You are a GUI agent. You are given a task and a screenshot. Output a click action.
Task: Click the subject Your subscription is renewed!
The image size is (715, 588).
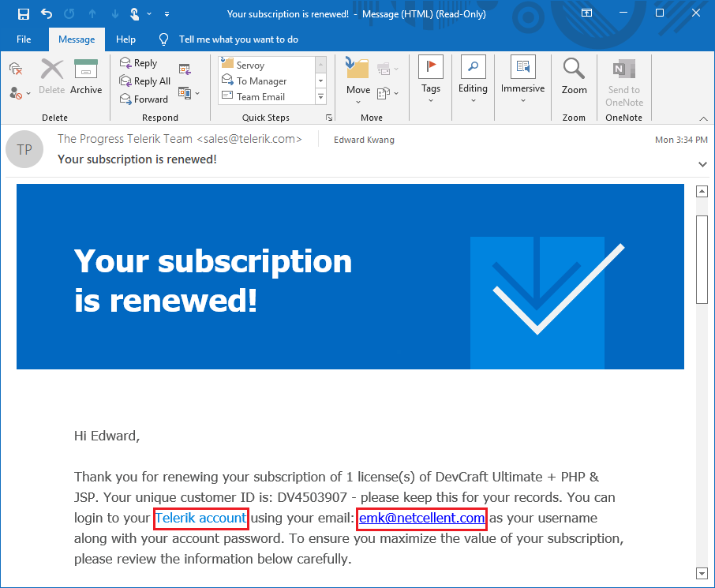point(137,159)
